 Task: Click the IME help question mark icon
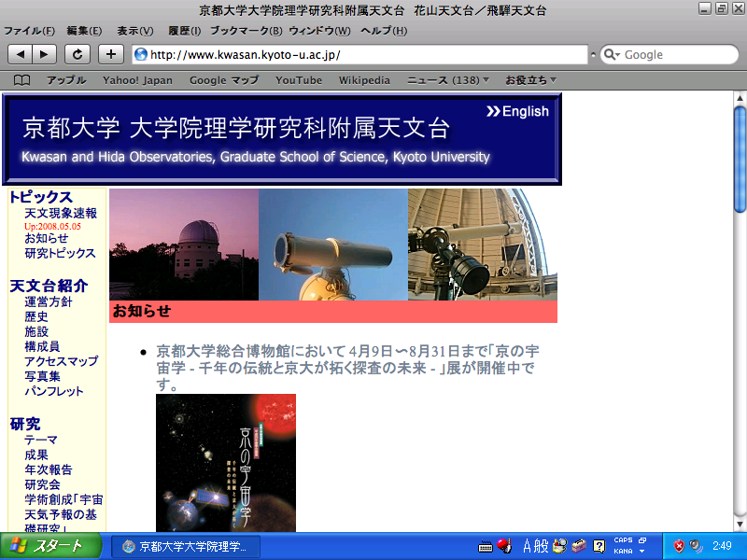point(599,546)
